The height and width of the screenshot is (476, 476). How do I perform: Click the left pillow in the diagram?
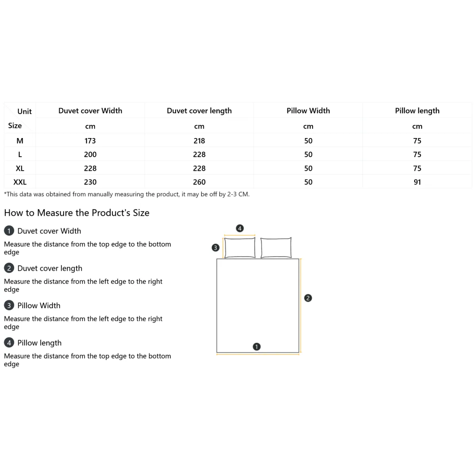pyautogui.click(x=240, y=248)
